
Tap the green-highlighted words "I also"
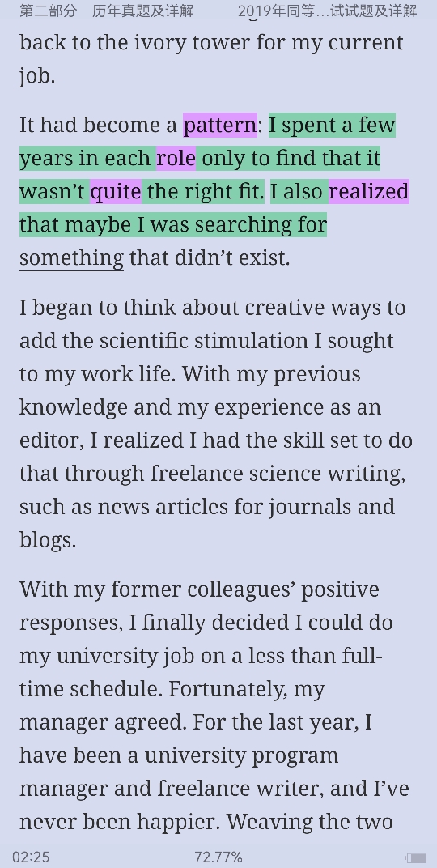click(x=299, y=192)
